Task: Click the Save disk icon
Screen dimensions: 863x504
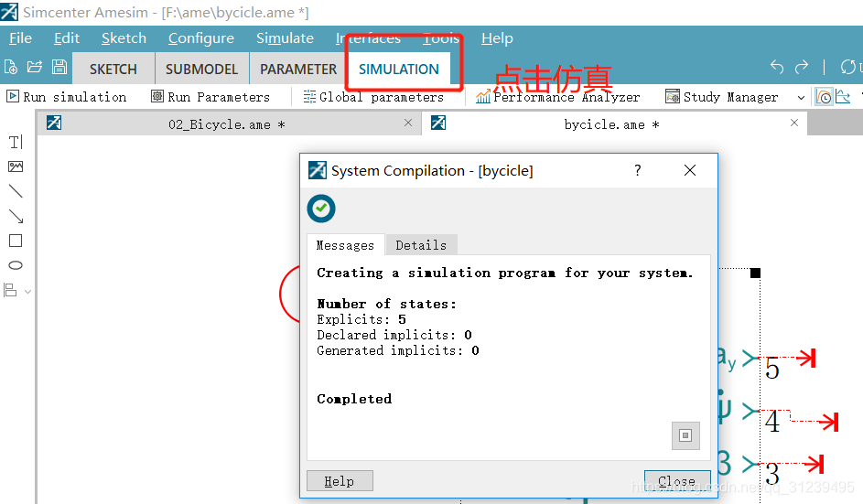Action: tap(59, 67)
